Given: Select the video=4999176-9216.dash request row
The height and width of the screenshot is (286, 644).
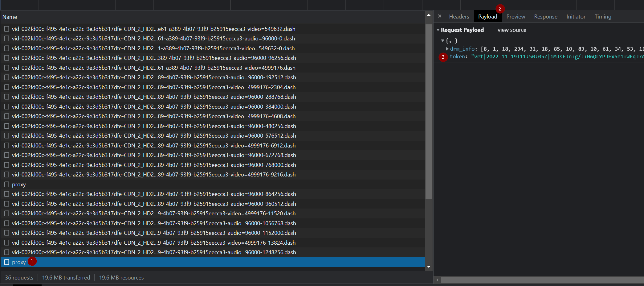Looking at the screenshot, I should coord(213,175).
